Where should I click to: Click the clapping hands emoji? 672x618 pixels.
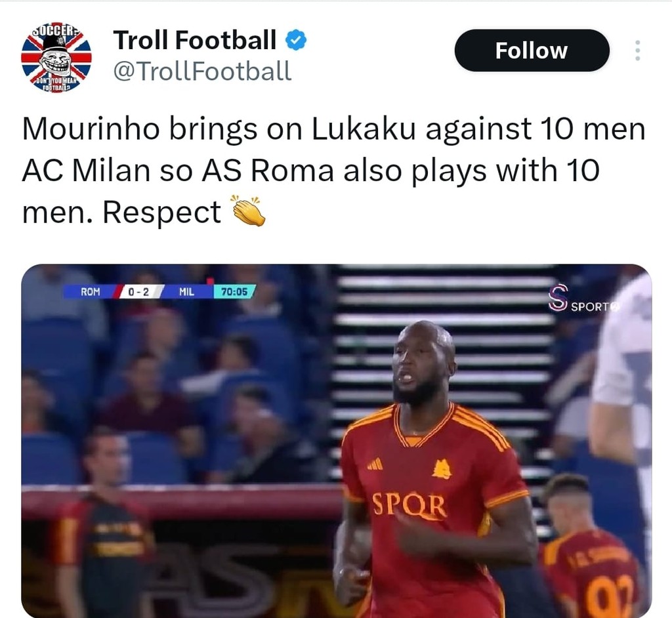point(249,211)
